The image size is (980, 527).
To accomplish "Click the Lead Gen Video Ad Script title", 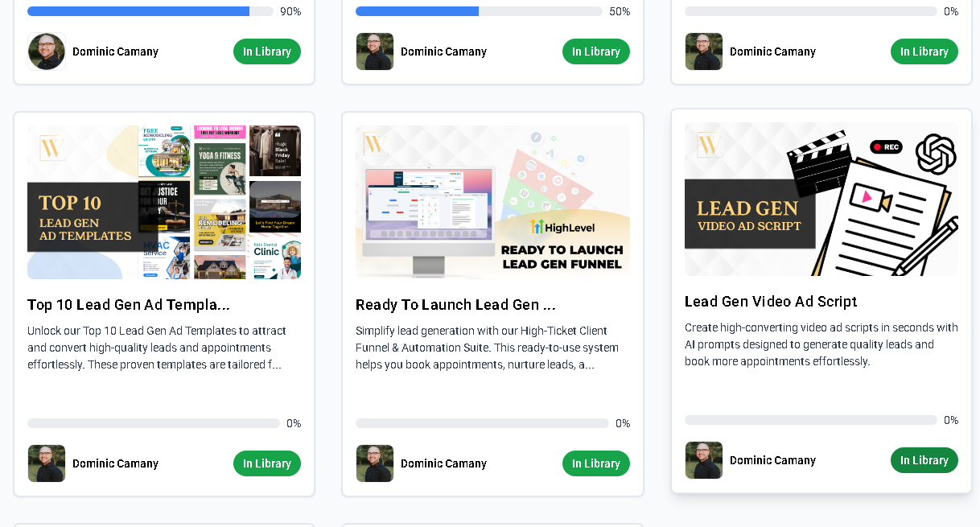I will (771, 302).
